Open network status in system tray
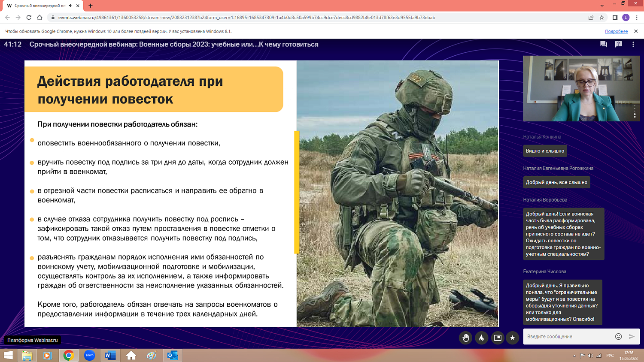The width and height of the screenshot is (644, 362). [x=598, y=356]
